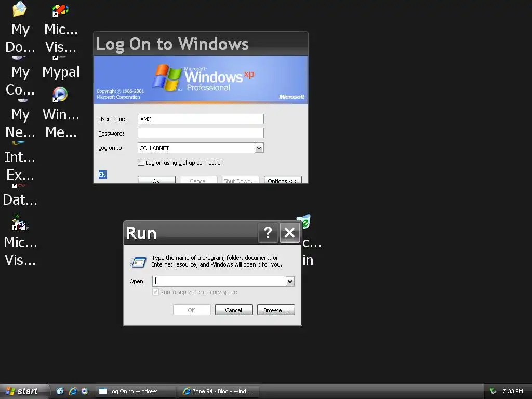Click the Log On to Windows title bar
Screen dimensions: 532x399
[201, 44]
